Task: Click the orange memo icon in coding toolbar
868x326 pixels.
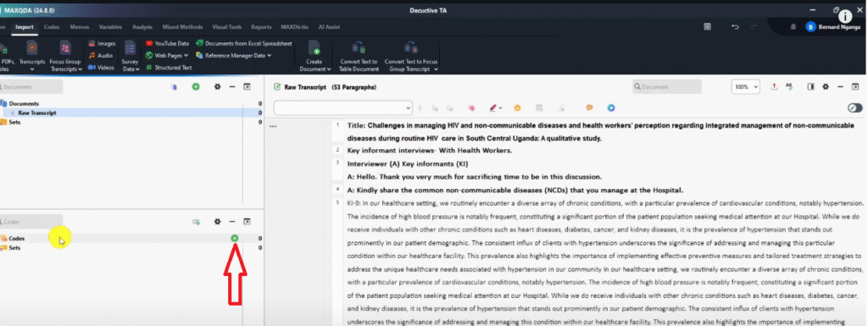Action: pos(590,108)
